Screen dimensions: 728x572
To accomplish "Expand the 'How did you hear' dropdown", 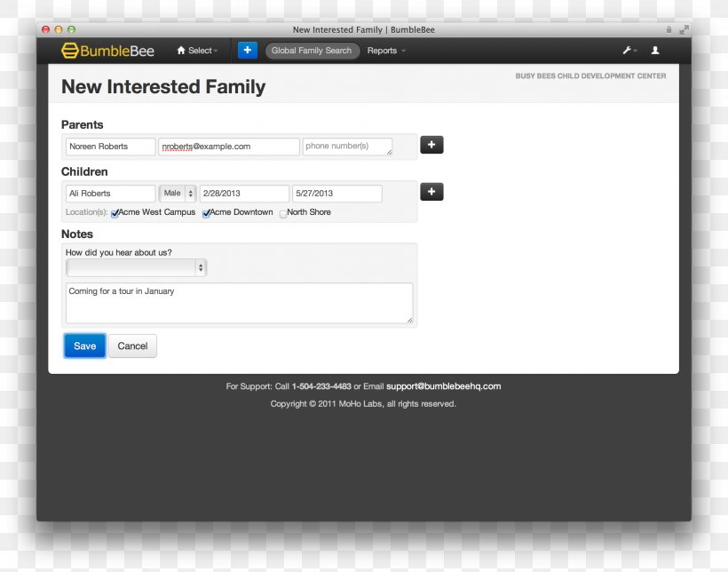I will pyautogui.click(x=136, y=267).
